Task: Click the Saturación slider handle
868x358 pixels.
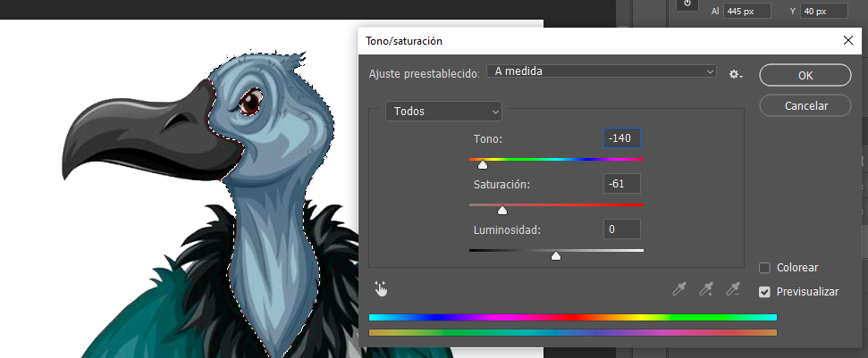Action: pos(501,211)
